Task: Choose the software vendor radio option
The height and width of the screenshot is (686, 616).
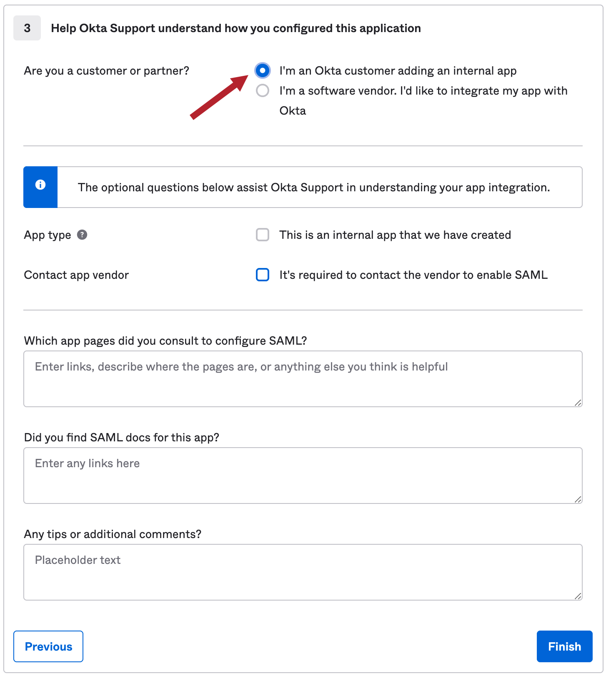Action: 263,91
